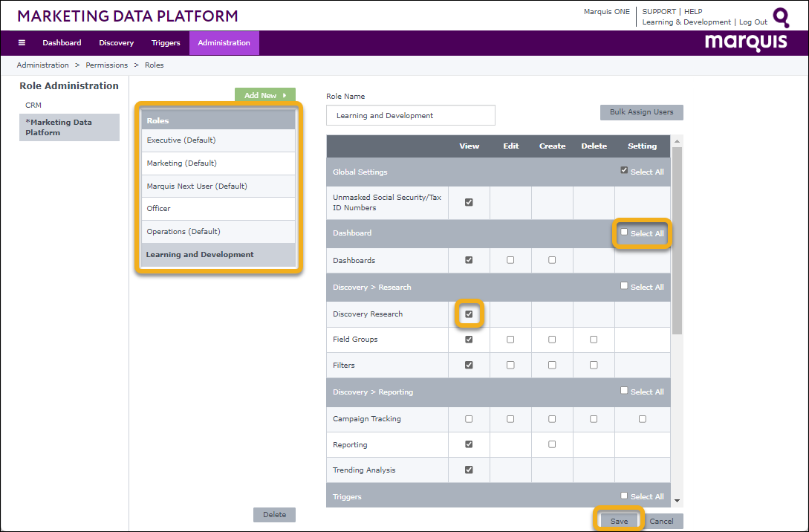The image size is (809, 532).
Task: Switch to the Administration nav tab
Action: click(224, 43)
